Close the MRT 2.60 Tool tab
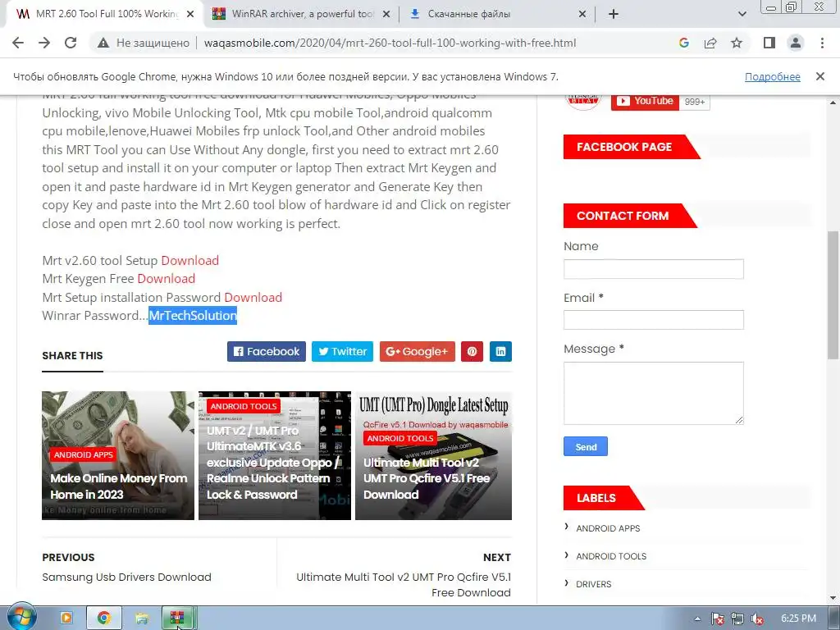Image resolution: width=840 pixels, height=630 pixels. click(x=190, y=14)
